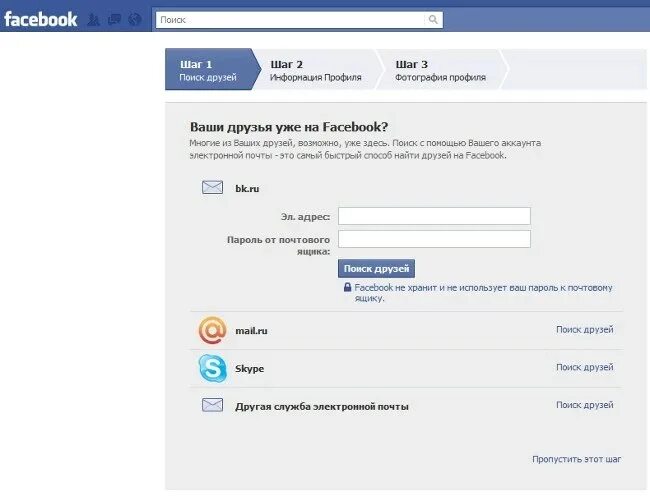Click the mailbox password input field

click(x=434, y=239)
